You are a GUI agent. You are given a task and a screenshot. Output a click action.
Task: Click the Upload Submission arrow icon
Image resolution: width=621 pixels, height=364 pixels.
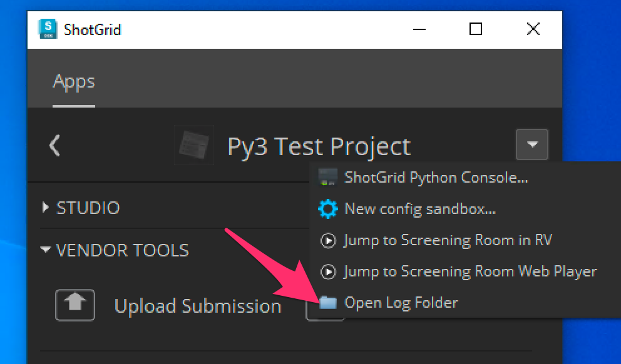click(x=75, y=305)
